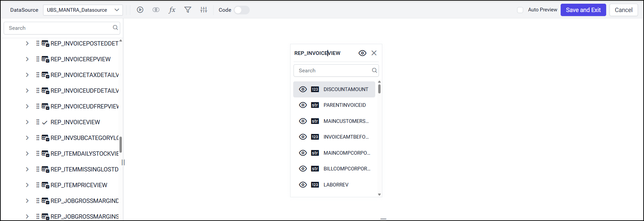Open the filter funnel icon
Viewport: 644px width, 221px height.
click(x=188, y=10)
